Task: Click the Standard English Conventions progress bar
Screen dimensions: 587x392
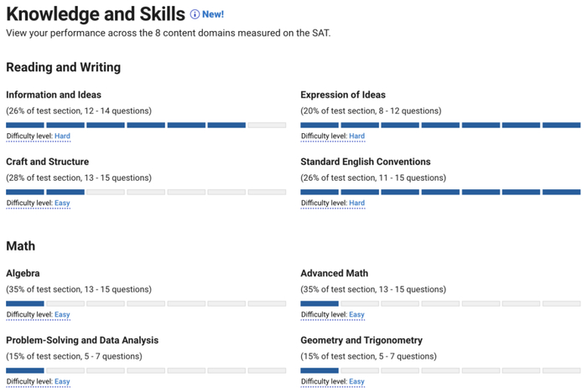Action: click(440, 192)
